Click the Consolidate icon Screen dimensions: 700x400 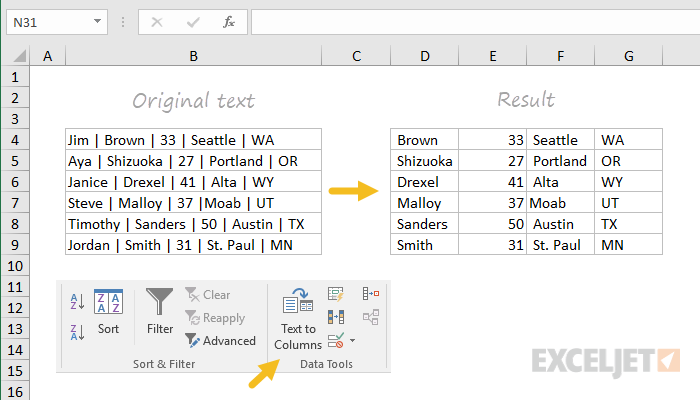(x=371, y=294)
